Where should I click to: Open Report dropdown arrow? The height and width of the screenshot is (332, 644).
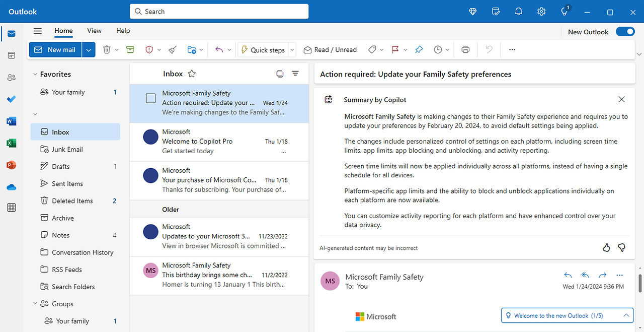[x=159, y=49]
